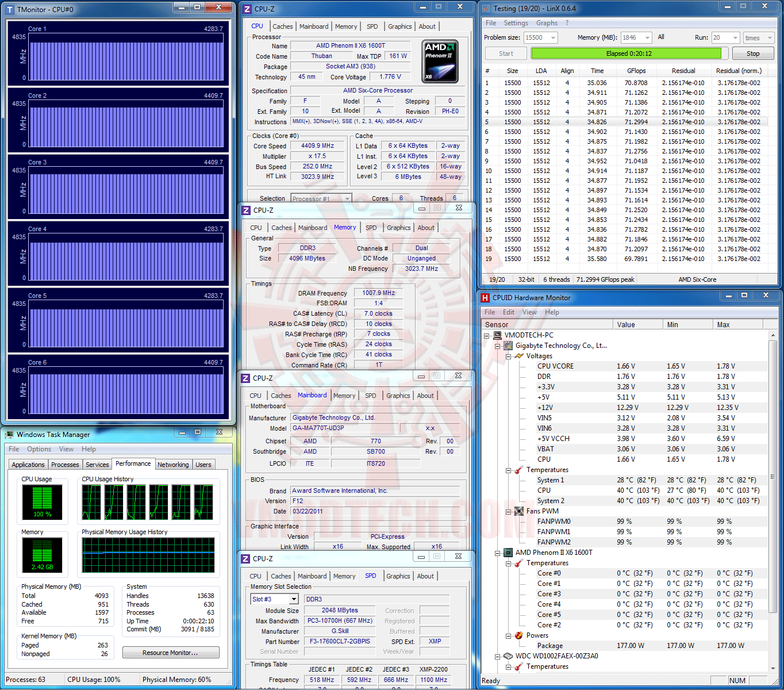Click the Voltages lightning icon in Hardware Monitor
Viewport: 784px width, 690px height.
(519, 356)
